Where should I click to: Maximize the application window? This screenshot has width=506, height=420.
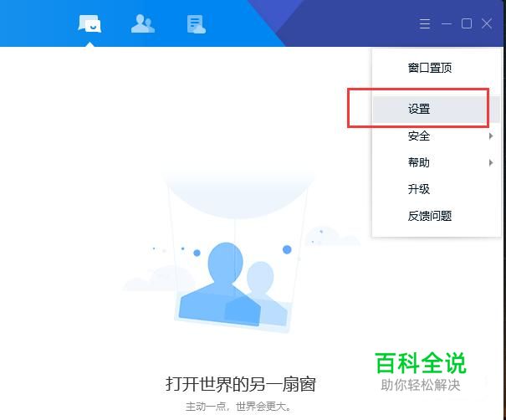[x=467, y=23]
